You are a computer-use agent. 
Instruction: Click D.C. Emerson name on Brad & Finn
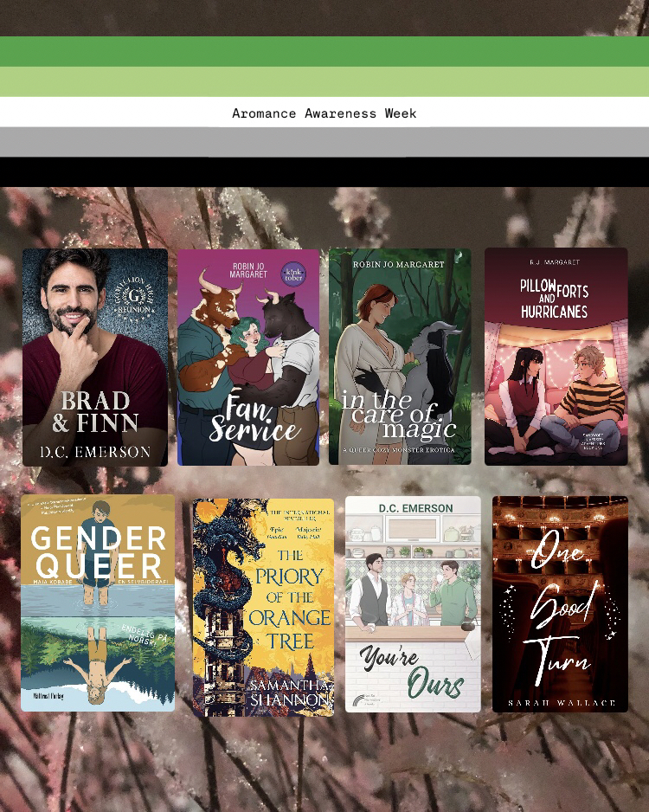pyautogui.click(x=94, y=452)
